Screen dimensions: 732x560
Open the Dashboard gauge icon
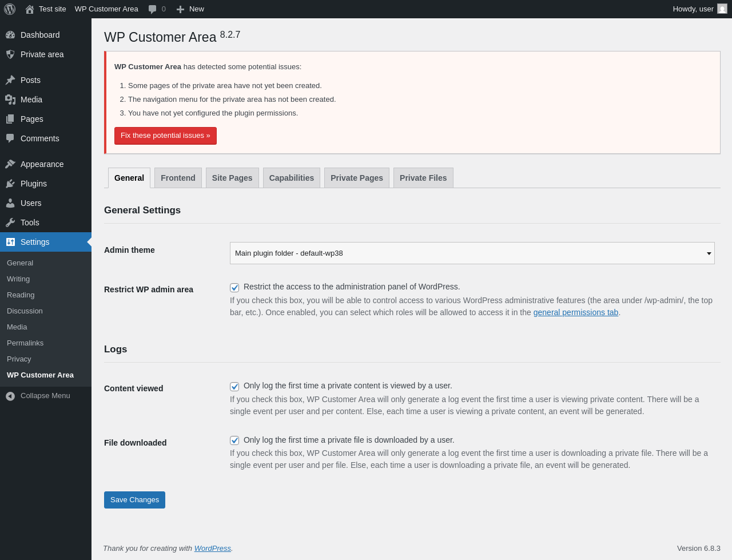pyautogui.click(x=10, y=35)
